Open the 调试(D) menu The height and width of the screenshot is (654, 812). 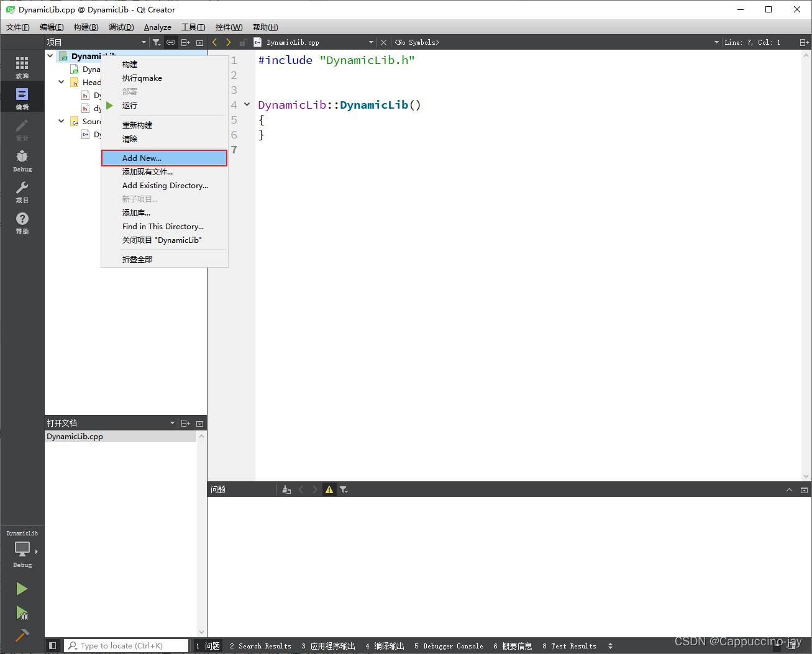click(x=121, y=27)
